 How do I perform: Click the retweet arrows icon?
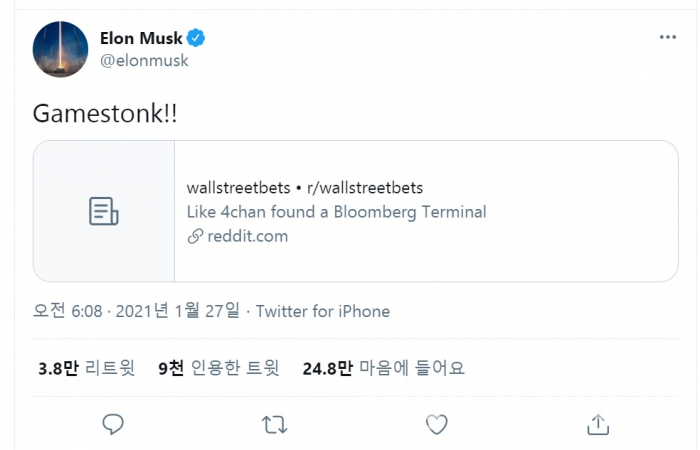274,424
